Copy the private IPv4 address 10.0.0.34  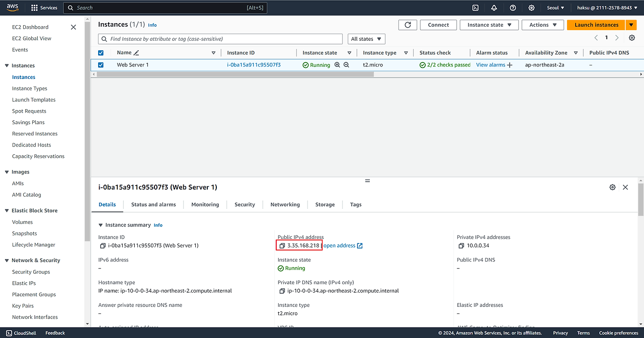[x=461, y=246]
